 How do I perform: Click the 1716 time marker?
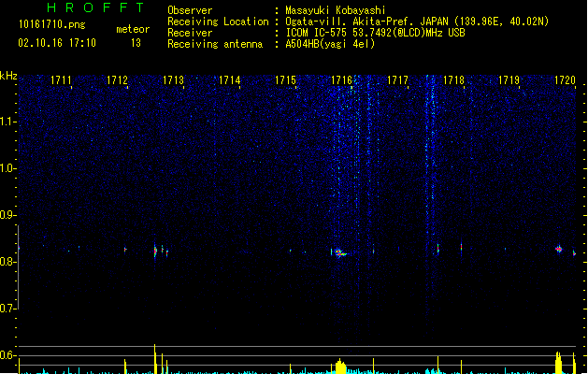coord(341,80)
